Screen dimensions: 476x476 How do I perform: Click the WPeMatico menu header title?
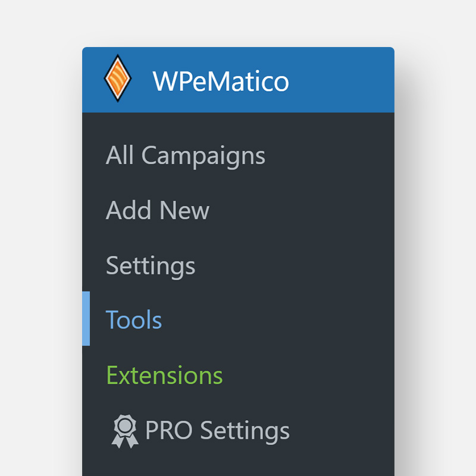(x=221, y=81)
